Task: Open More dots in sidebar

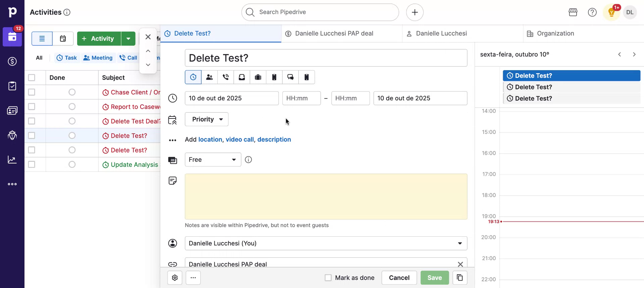Action: coord(12,184)
